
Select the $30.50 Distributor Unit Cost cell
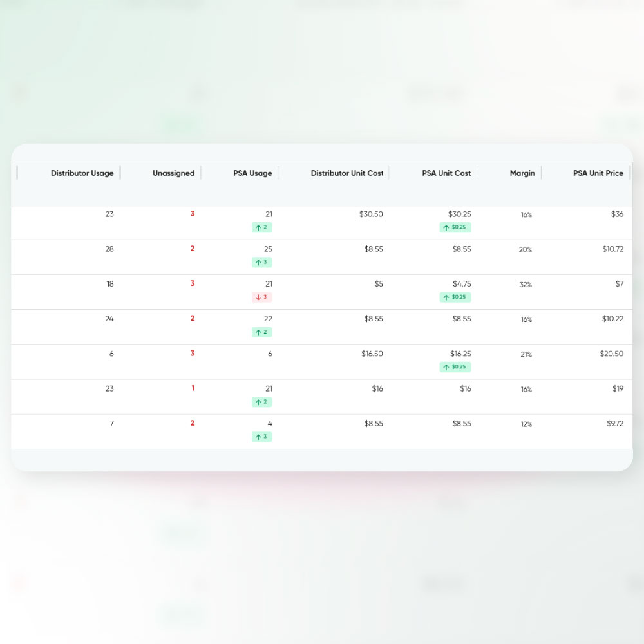(371, 214)
